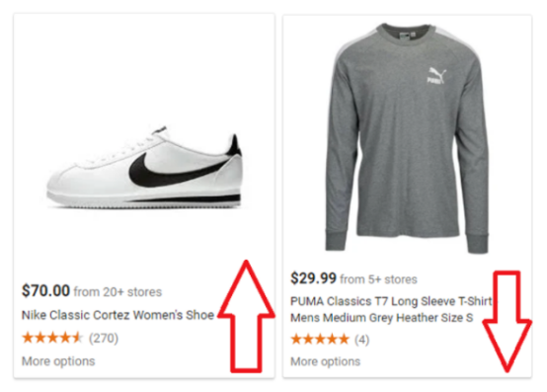Click the white PUMA cat logo
The image size is (547, 392).
(436, 75)
